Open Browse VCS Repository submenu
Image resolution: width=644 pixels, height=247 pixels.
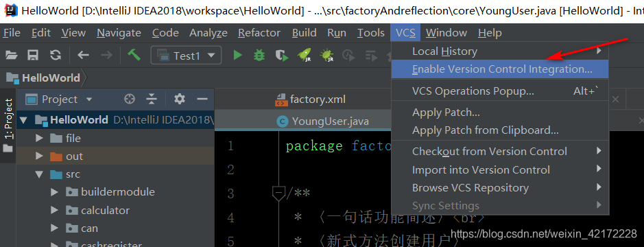(x=500, y=188)
